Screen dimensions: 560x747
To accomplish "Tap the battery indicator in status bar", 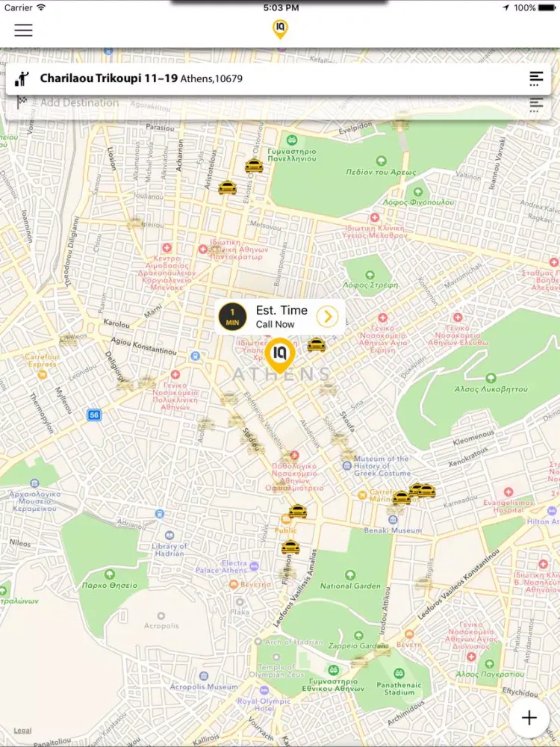I will tap(547, 7).
